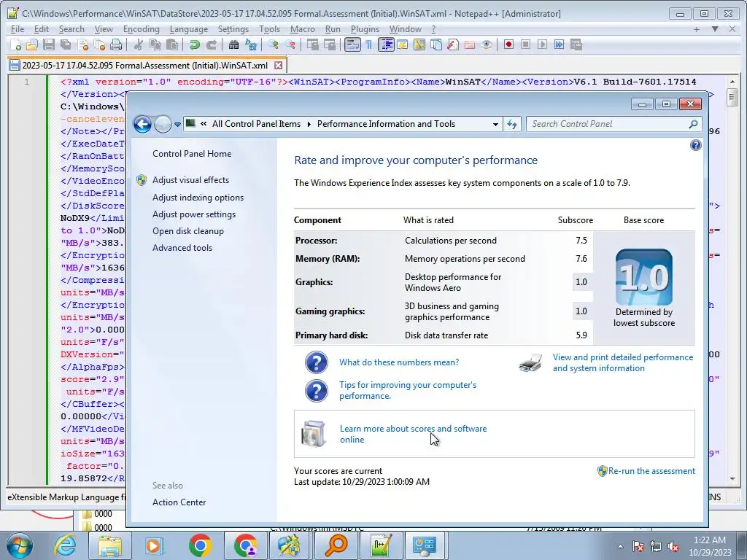Click the Copy icon in Notepad++ toolbar
Image resolution: width=747 pixels, height=560 pixels.
pos(155,44)
